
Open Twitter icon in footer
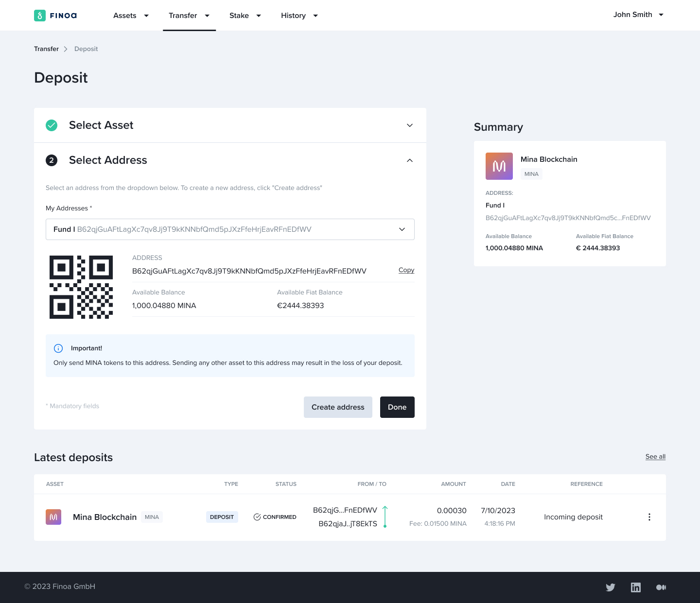point(611,587)
